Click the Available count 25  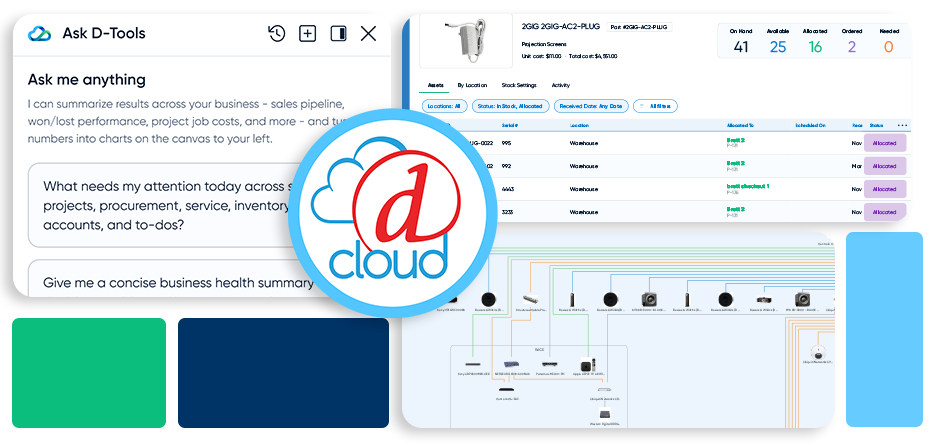point(778,47)
